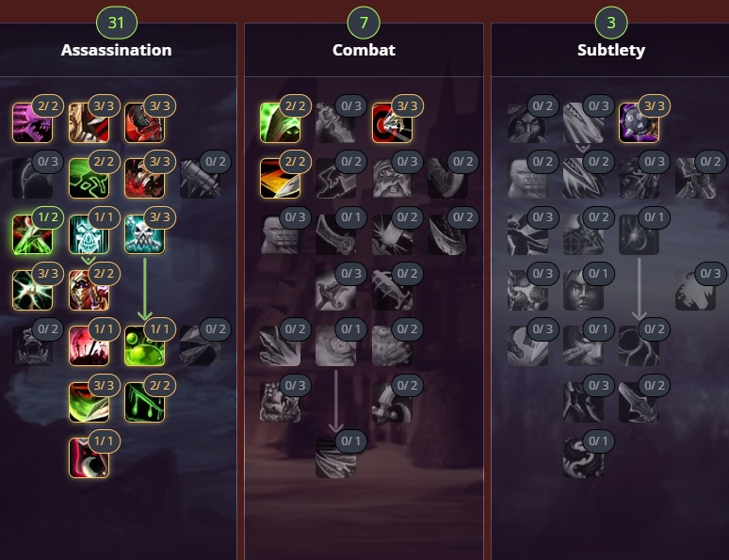Image resolution: width=729 pixels, height=560 pixels.
Task: Select Improved Recuperate green hooded talent
Action: [x=280, y=122]
